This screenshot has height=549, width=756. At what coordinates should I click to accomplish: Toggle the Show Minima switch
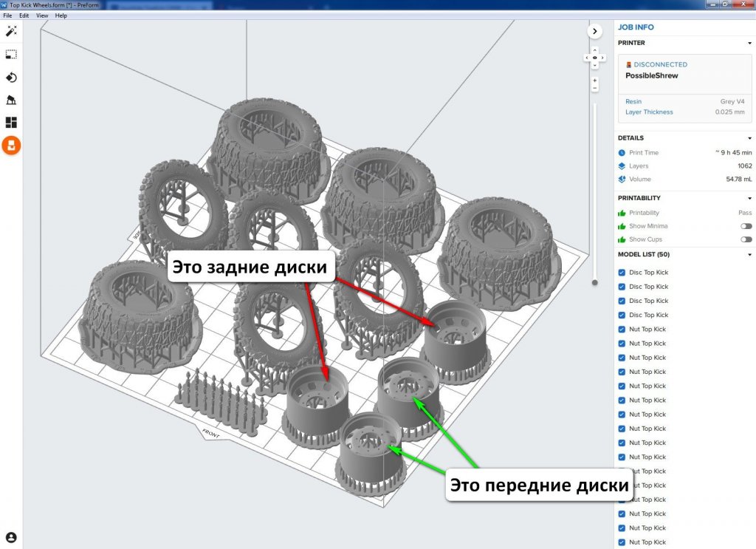tap(746, 226)
